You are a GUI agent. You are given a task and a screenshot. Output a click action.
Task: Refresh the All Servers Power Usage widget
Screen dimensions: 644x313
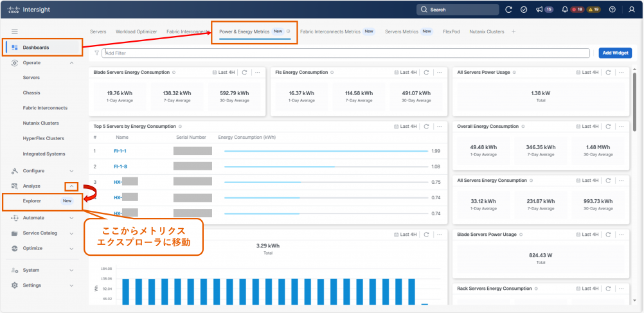(608, 72)
